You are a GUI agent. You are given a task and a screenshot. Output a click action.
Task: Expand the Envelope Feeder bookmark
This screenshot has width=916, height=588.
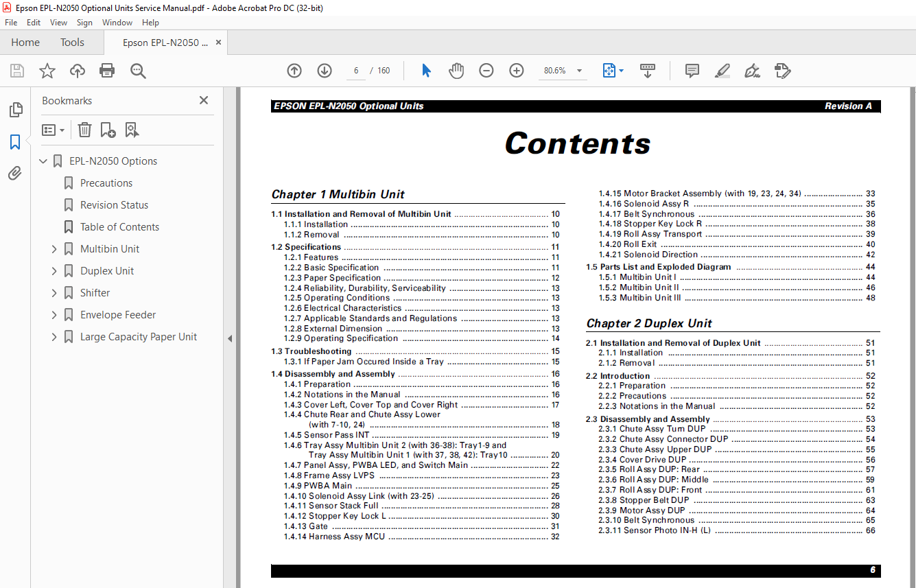54,315
